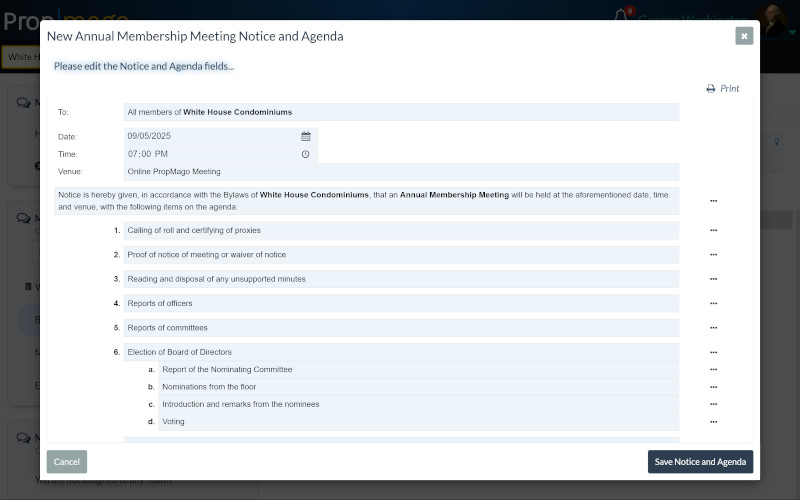Image resolution: width=800 pixels, height=500 pixels.
Task: Edit the To recipients field
Action: click(400, 112)
